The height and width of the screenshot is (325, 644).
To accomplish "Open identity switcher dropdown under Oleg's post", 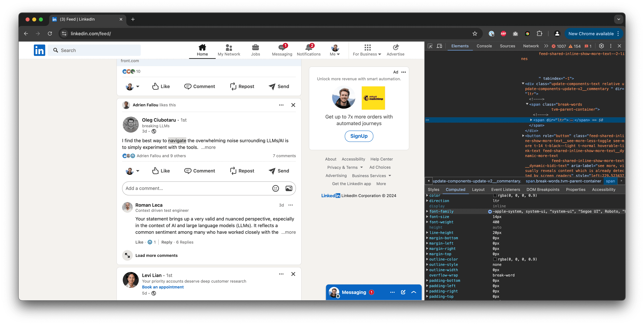I will pos(132,171).
